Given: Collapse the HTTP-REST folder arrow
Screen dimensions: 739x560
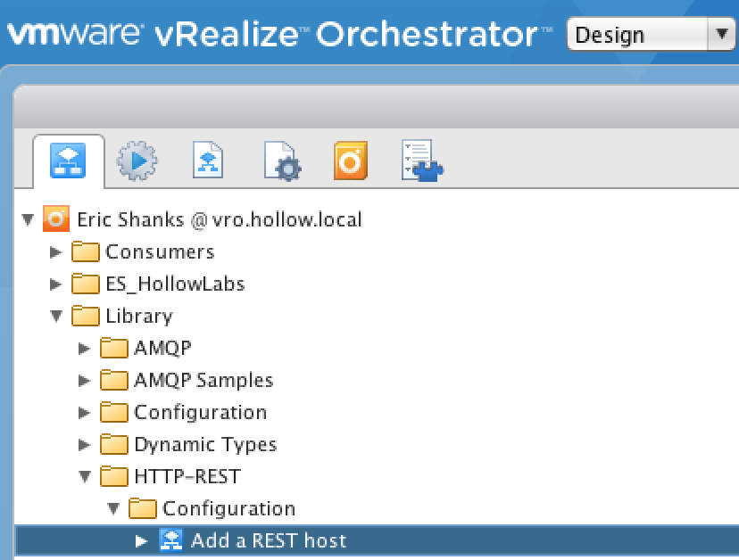Looking at the screenshot, I should [x=85, y=476].
